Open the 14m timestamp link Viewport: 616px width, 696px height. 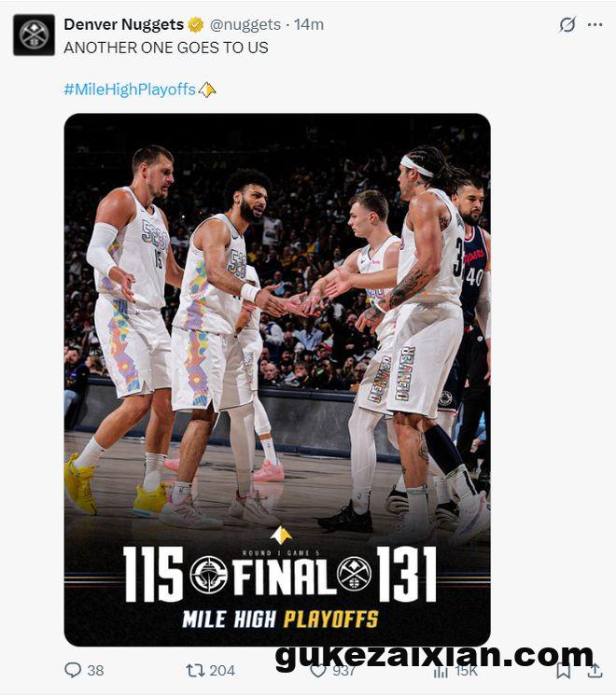coord(309,24)
